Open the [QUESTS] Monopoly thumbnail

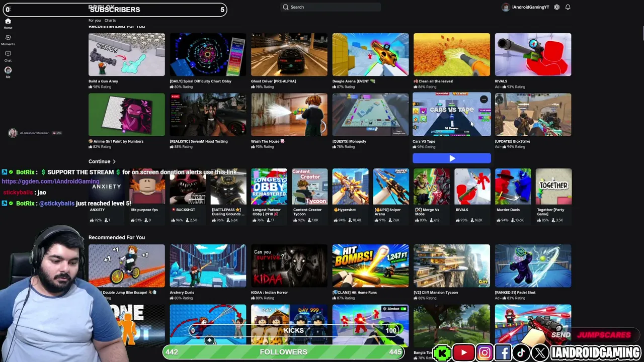370,115
